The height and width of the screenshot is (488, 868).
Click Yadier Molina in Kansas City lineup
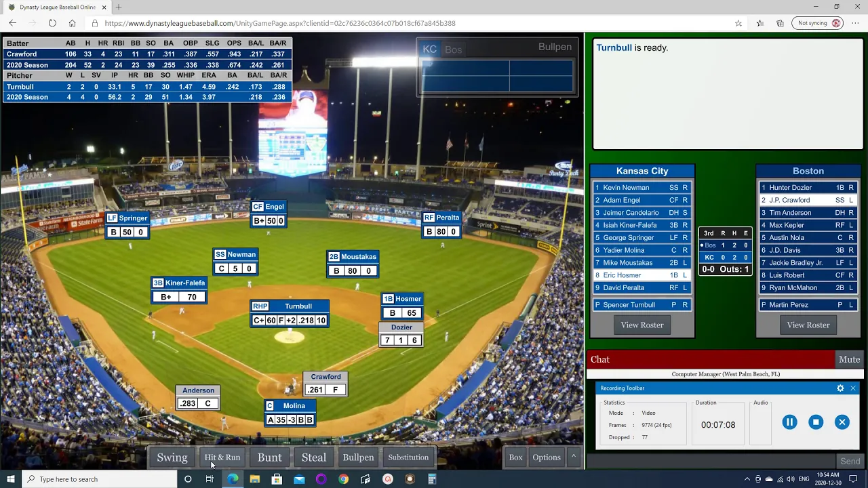(x=642, y=250)
